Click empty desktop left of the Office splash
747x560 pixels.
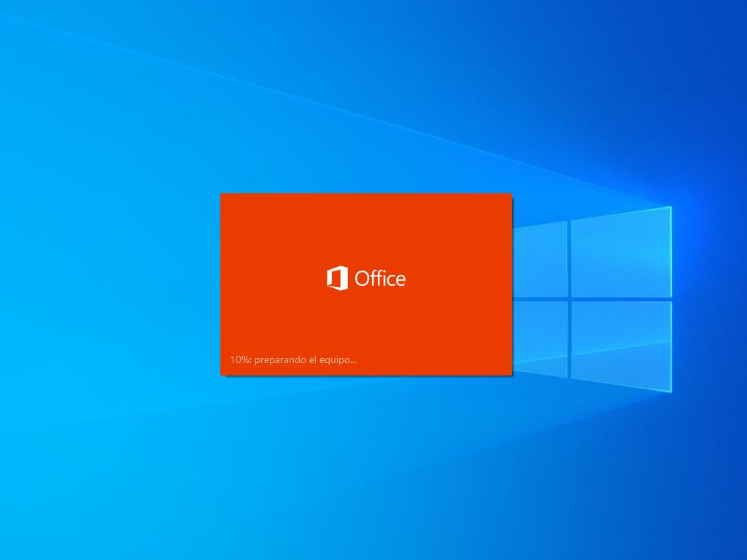[x=109, y=284]
